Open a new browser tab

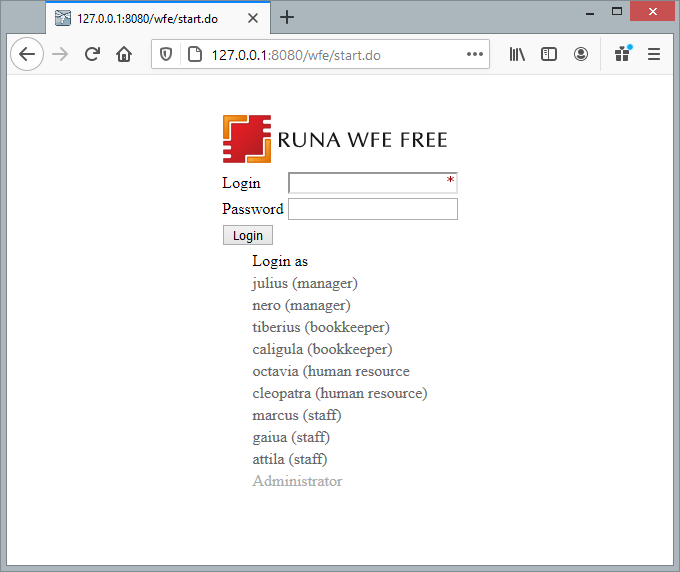tap(287, 17)
